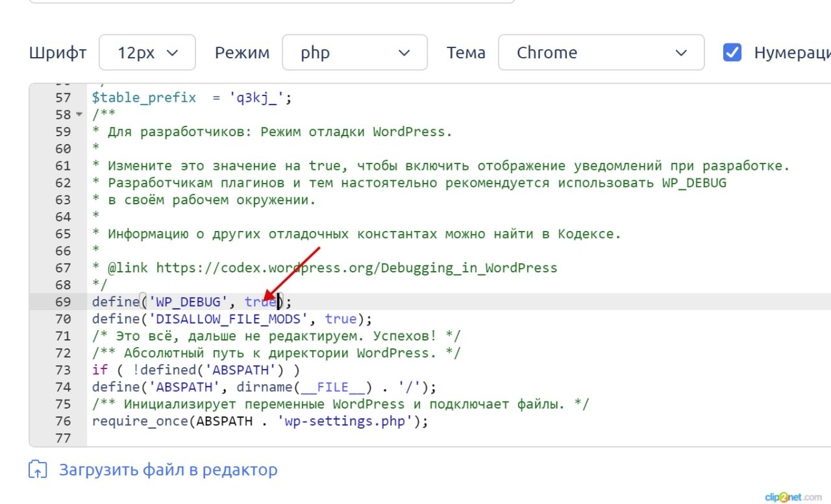Click line number 70 in the gutter
Screen dimensions: 831x504
[63, 318]
